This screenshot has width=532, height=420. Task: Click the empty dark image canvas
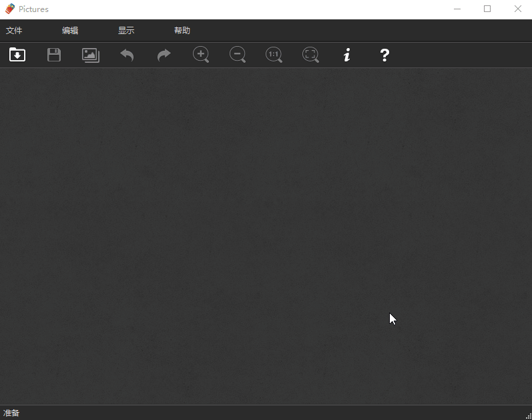[x=266, y=236]
